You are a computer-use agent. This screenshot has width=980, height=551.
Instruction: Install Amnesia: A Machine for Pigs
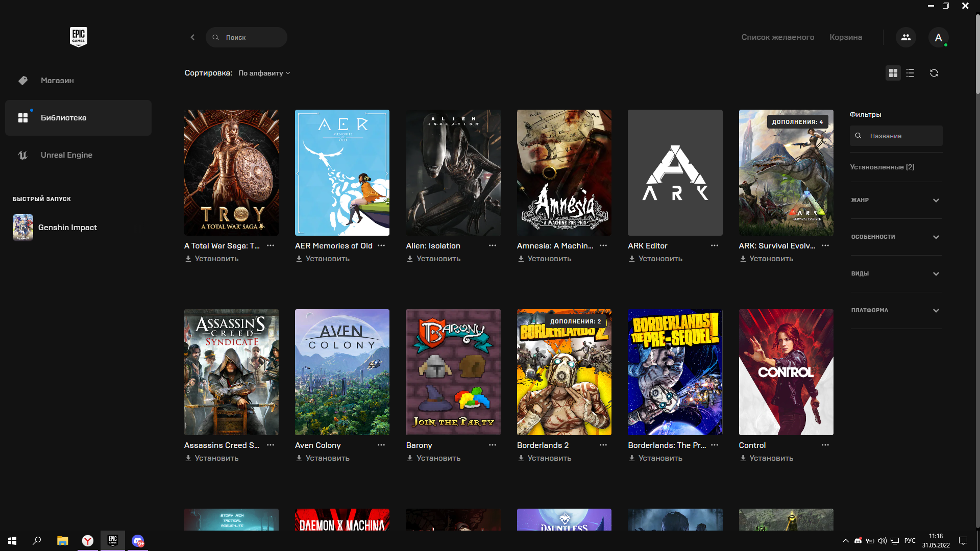545,259
